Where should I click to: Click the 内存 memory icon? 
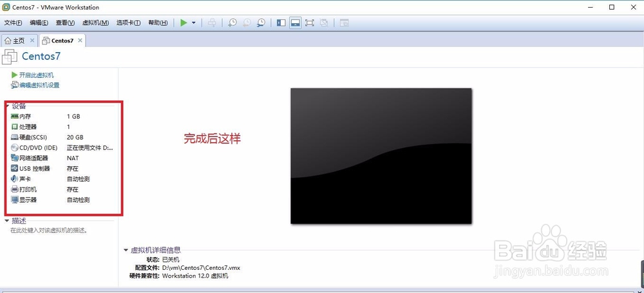pos(15,117)
